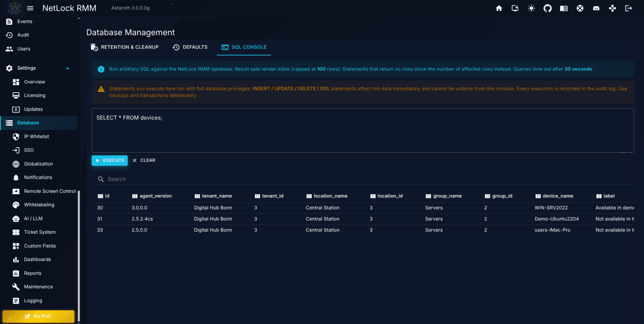This screenshot has width=644, height=324.
Task: Open the Events page
Action: tap(39, 21)
